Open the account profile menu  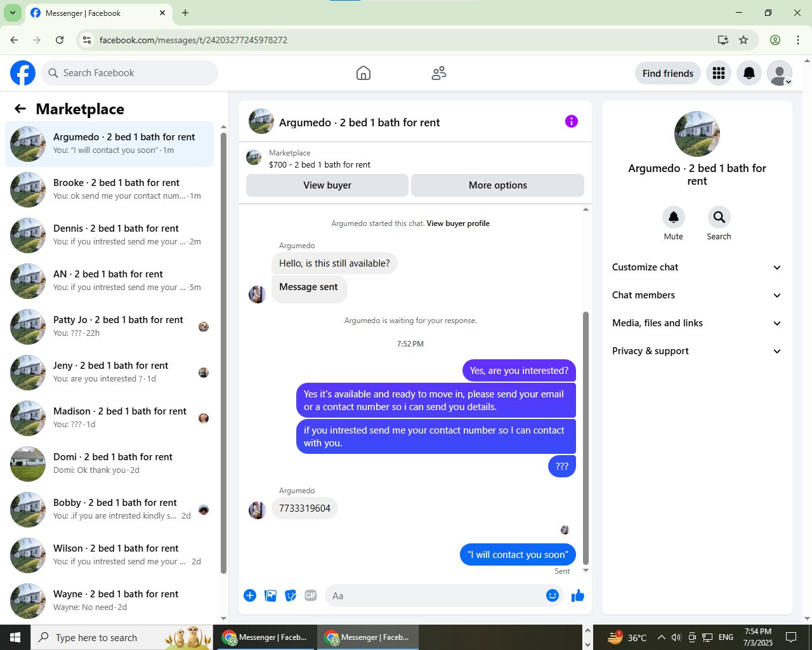(x=780, y=73)
